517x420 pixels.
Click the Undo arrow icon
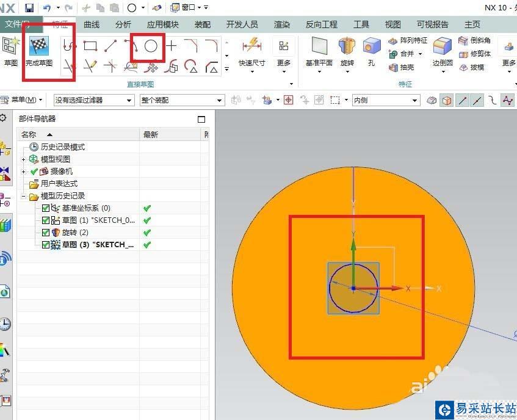coord(47,7)
